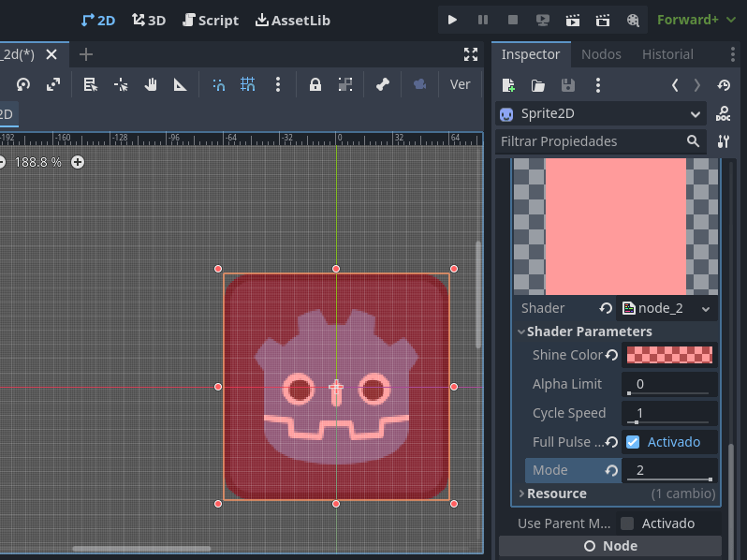Select the Scale mode tool
747x560 pixels.
pos(53,85)
